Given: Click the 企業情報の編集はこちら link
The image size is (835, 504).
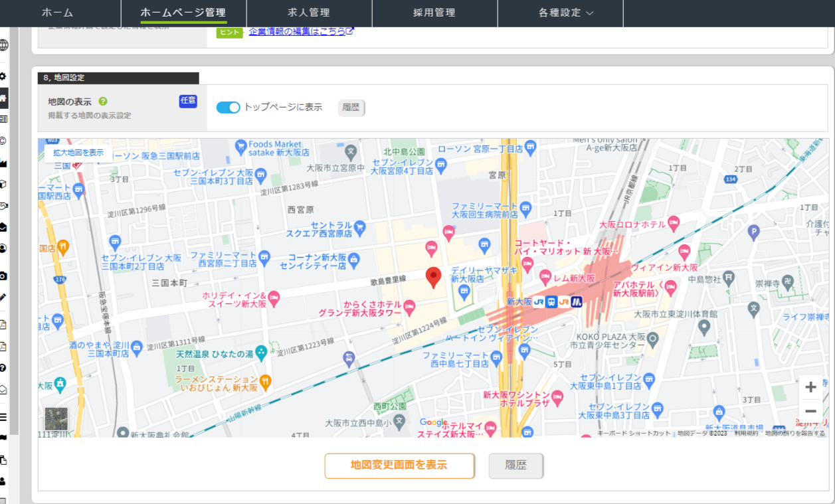Looking at the screenshot, I should click(301, 31).
